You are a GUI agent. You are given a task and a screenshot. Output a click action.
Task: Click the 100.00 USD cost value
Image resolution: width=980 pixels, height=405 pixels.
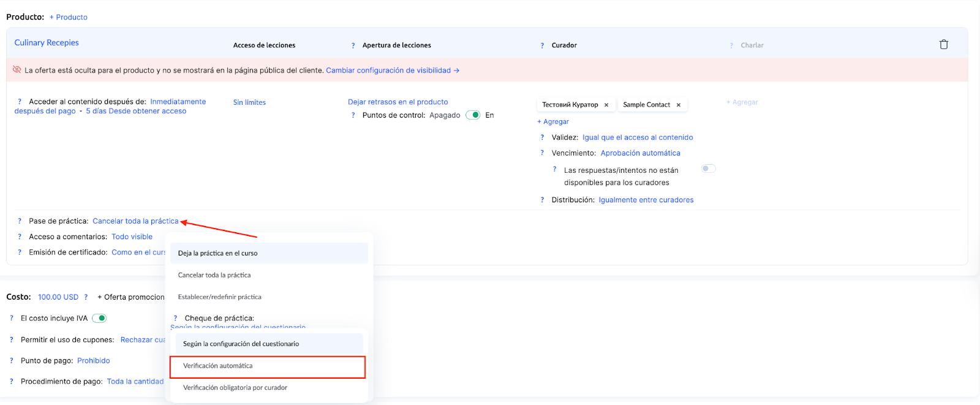tap(58, 297)
